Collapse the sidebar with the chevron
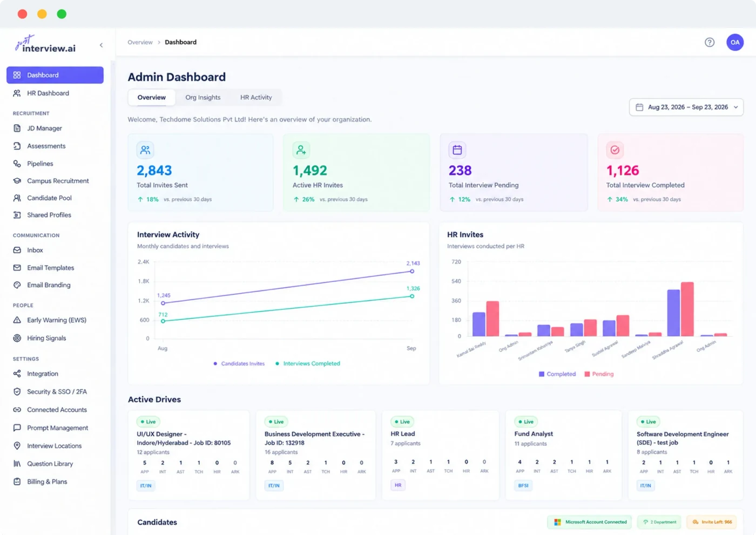Viewport: 756px width, 535px height. point(101,45)
